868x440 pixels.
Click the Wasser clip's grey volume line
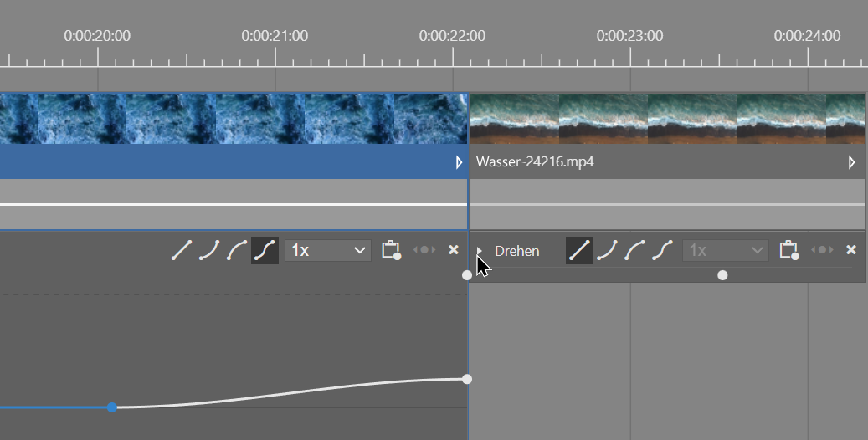tap(667, 205)
